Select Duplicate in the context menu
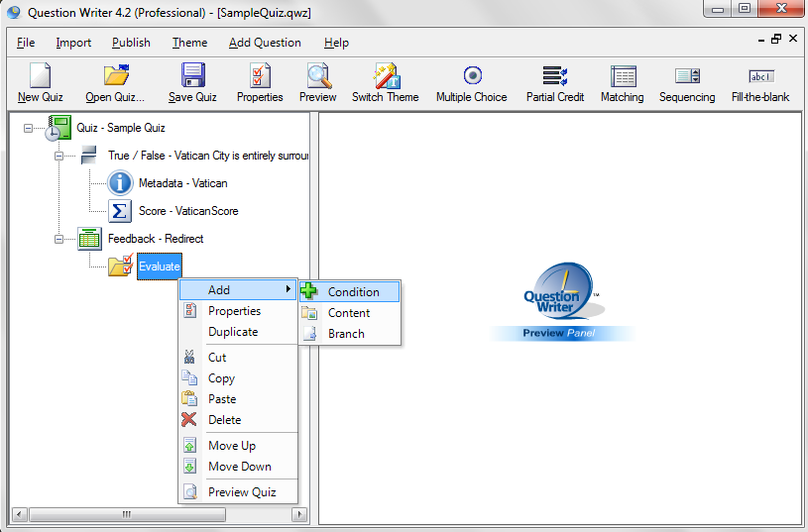The width and height of the screenshot is (808, 532). click(x=238, y=332)
